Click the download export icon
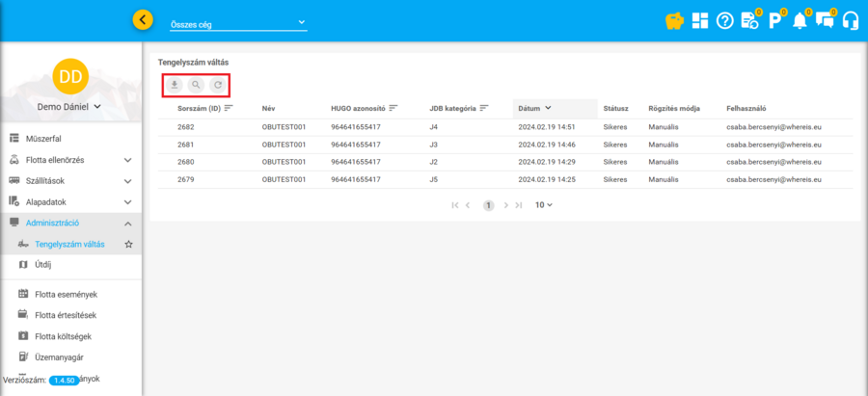This screenshot has height=396, width=868. 175,86
